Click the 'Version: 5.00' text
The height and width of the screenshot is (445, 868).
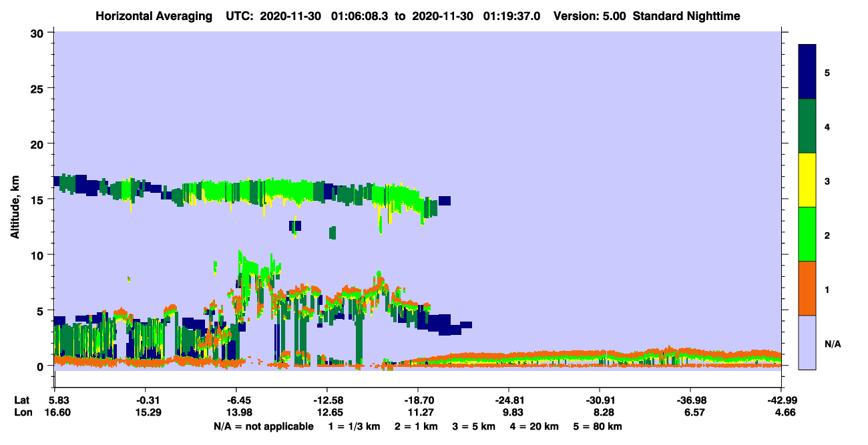click(590, 16)
